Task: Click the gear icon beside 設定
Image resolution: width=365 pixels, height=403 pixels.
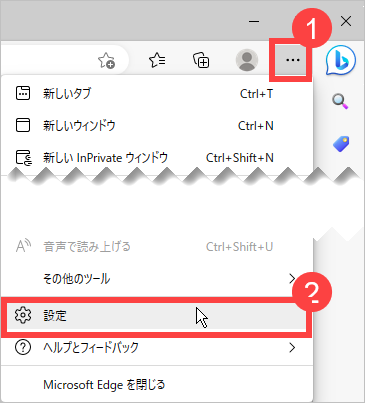Action: point(23,315)
